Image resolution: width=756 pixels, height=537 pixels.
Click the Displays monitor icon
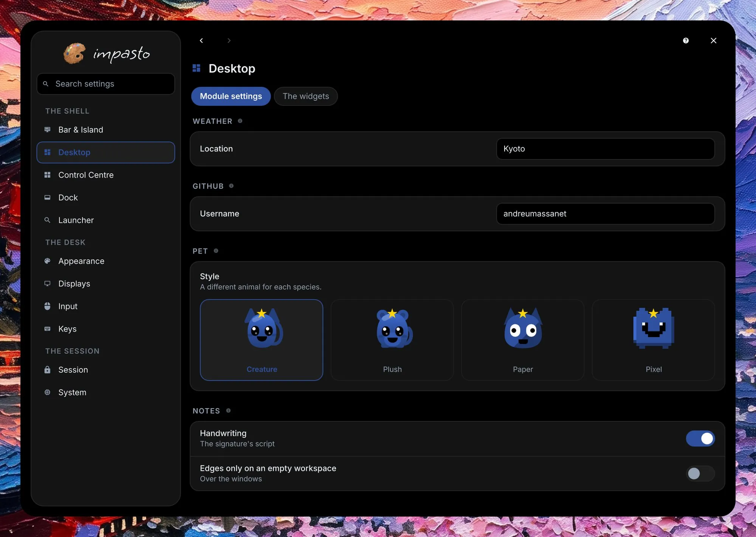47,283
